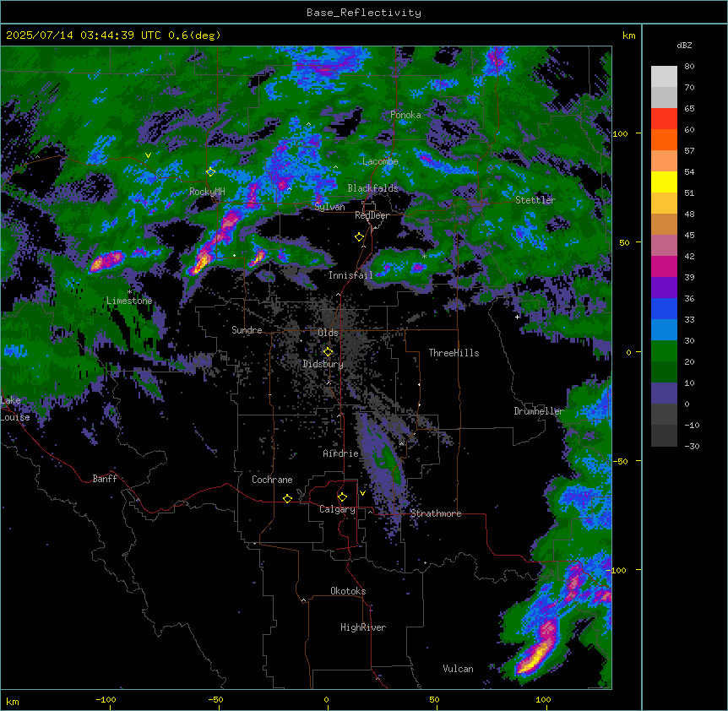Click the Didsbury label
The width and height of the screenshot is (728, 711).
pos(323,364)
